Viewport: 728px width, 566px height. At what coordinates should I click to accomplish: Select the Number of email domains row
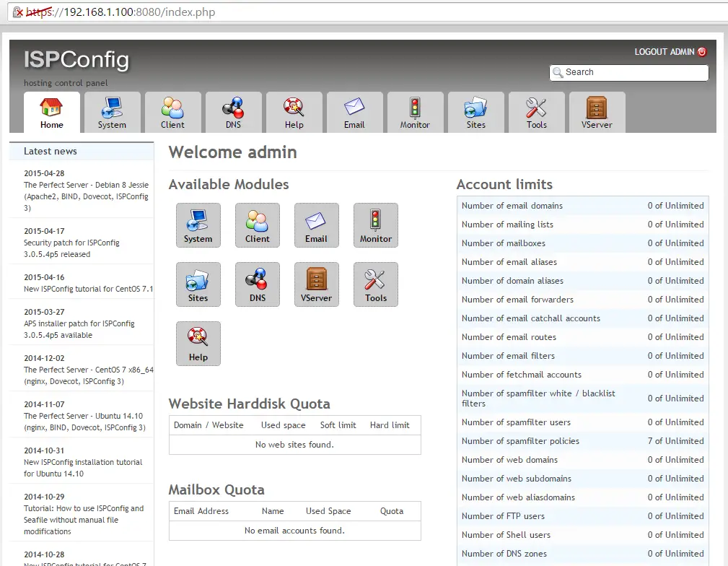click(x=583, y=206)
